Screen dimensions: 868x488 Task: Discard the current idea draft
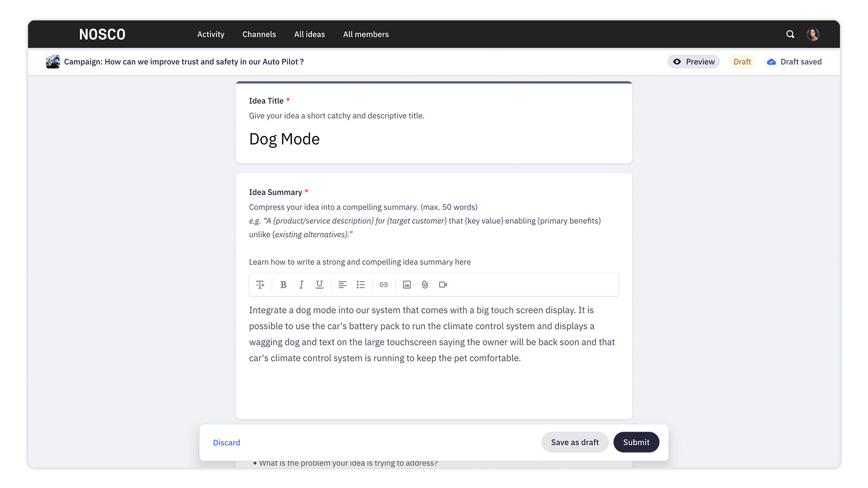226,443
